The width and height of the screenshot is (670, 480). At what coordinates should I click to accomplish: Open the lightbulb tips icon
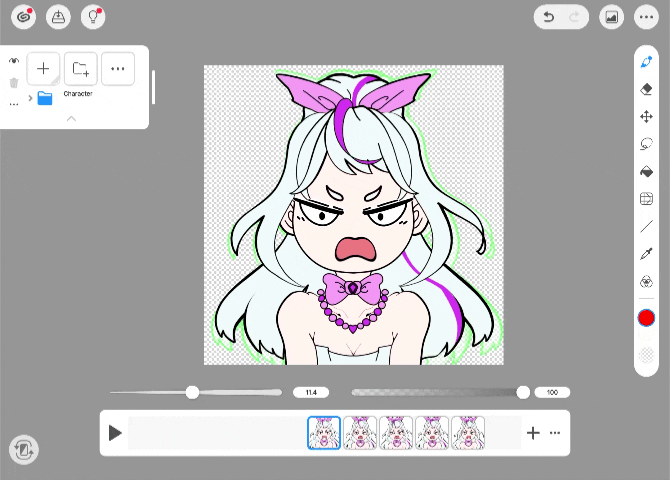pos(93,17)
